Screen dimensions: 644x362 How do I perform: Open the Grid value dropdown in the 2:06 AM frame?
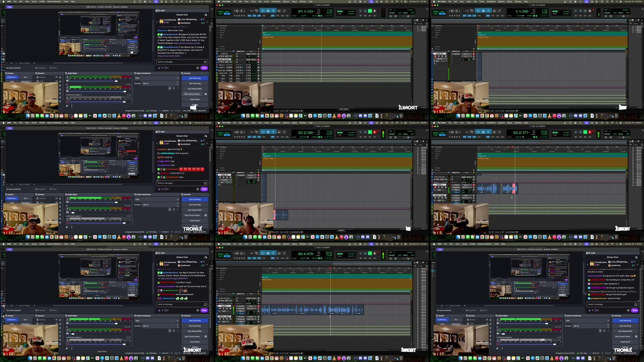414,131
